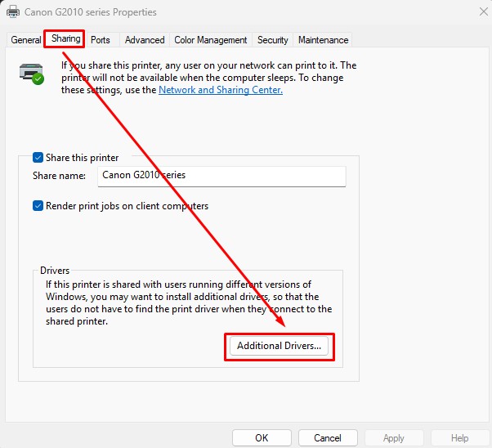
Task: Click the 'Drivers' group label
Action: (55, 271)
